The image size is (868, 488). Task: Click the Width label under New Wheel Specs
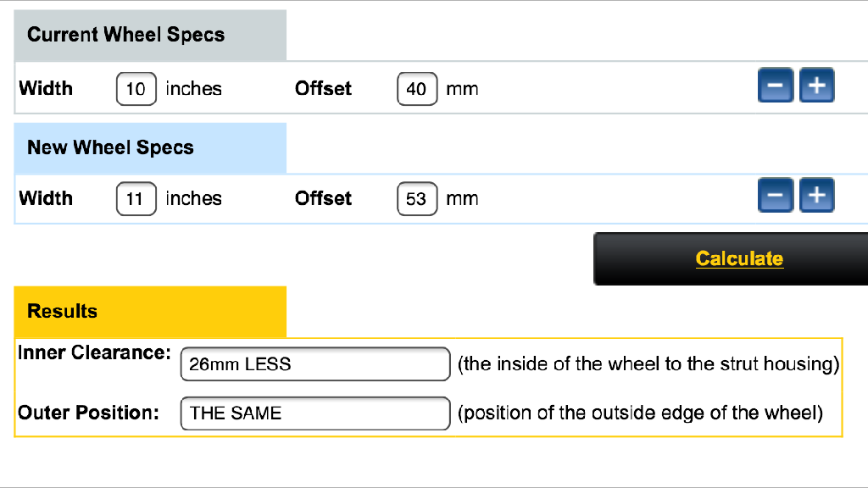coord(46,198)
